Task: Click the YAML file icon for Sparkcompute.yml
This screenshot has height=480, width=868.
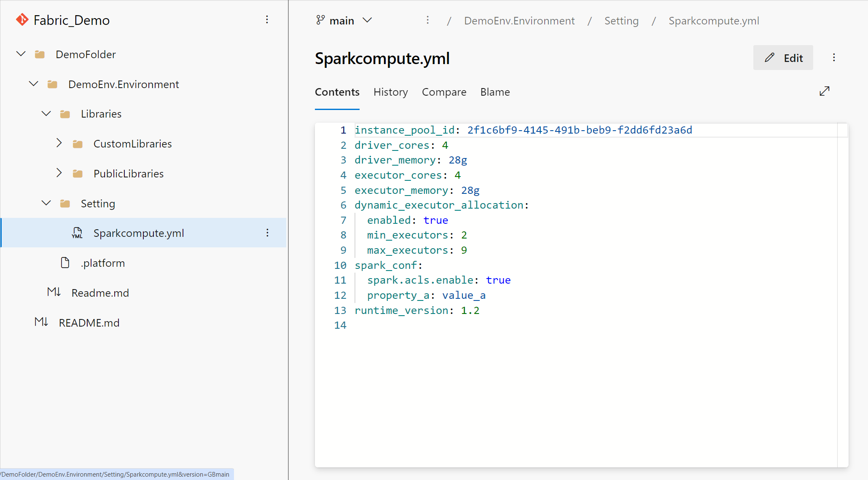Action: 77,233
